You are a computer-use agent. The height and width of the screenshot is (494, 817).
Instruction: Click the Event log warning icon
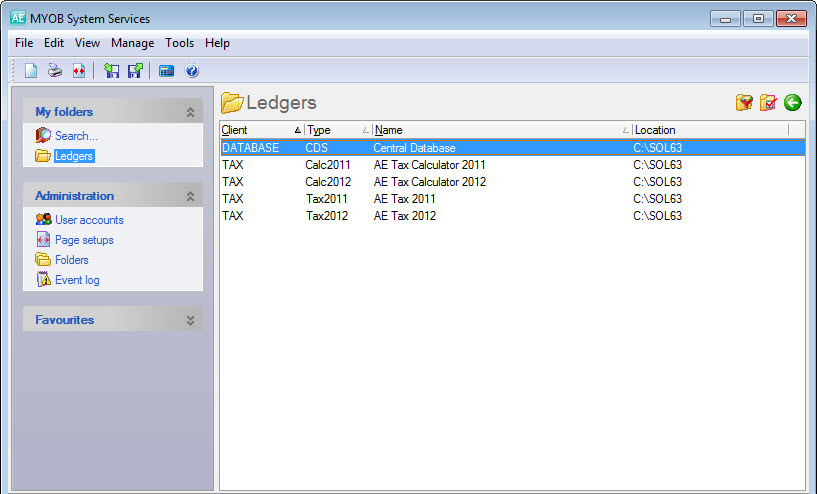(x=43, y=279)
